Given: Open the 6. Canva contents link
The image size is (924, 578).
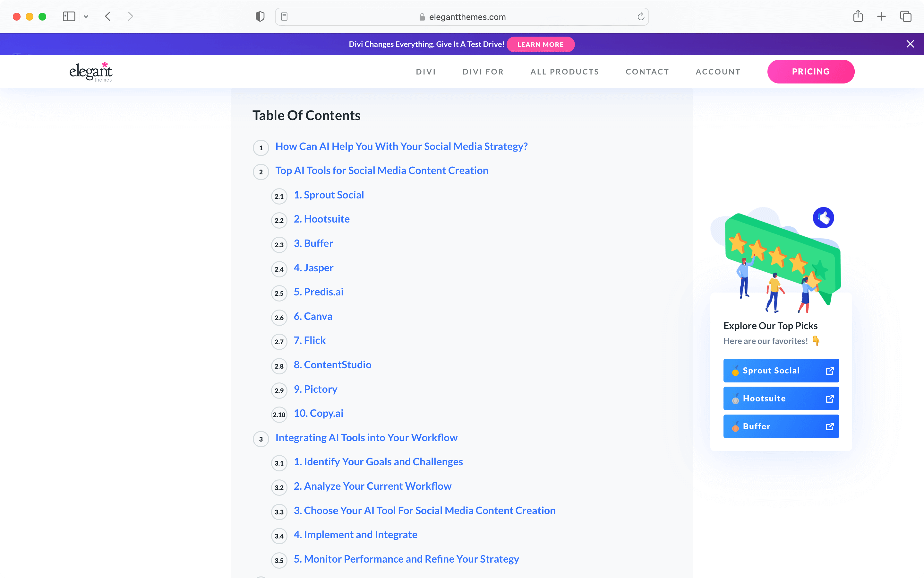Looking at the screenshot, I should (x=313, y=317).
